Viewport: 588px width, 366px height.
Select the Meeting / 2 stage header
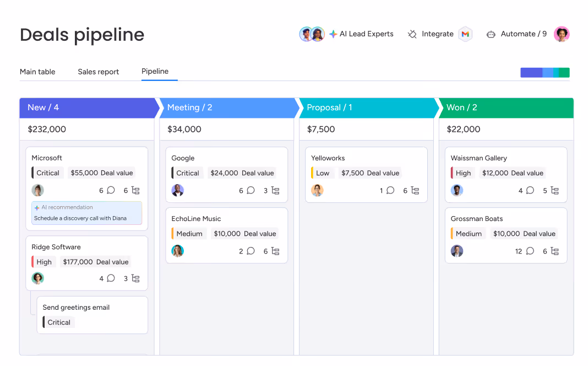tap(229, 107)
